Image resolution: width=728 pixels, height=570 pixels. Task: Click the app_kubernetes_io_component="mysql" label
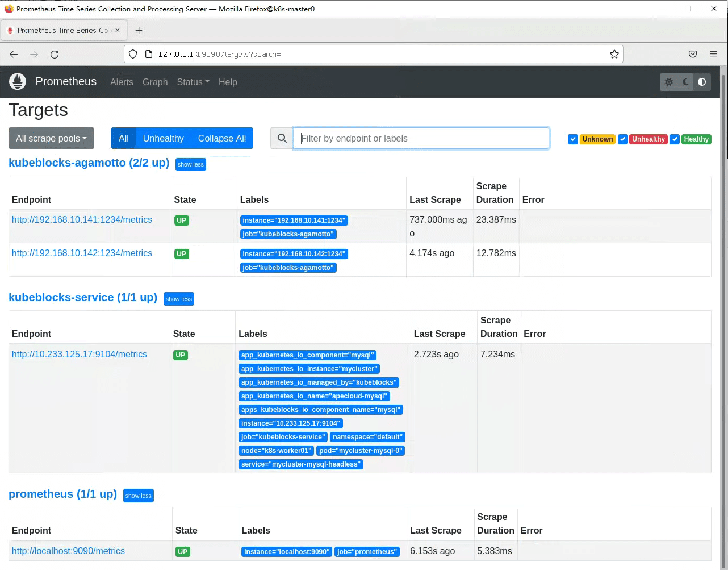click(307, 355)
